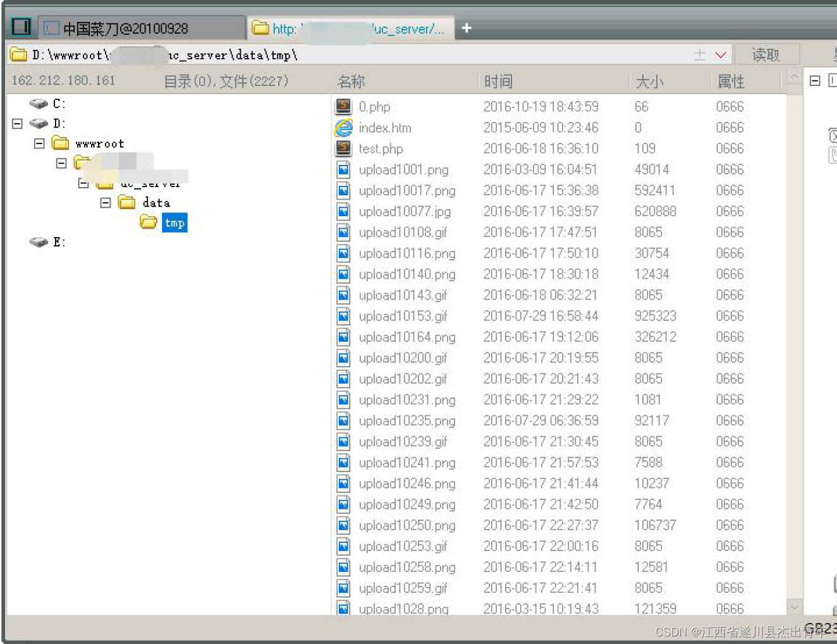Sort by the 名称 column header
The height and width of the screenshot is (644, 837).
point(351,82)
